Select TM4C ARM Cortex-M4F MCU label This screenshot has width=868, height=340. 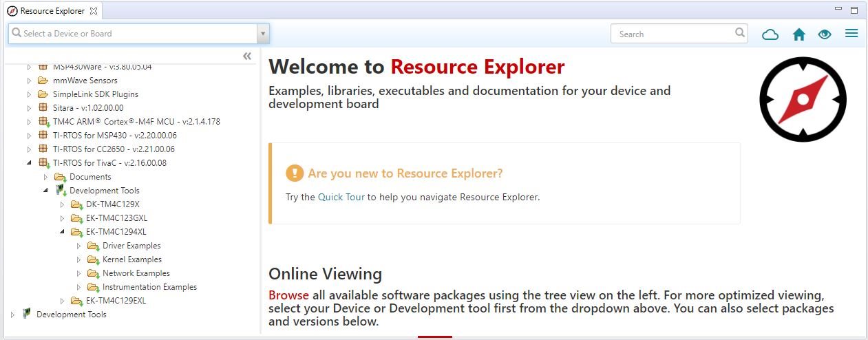pyautogui.click(x=136, y=122)
